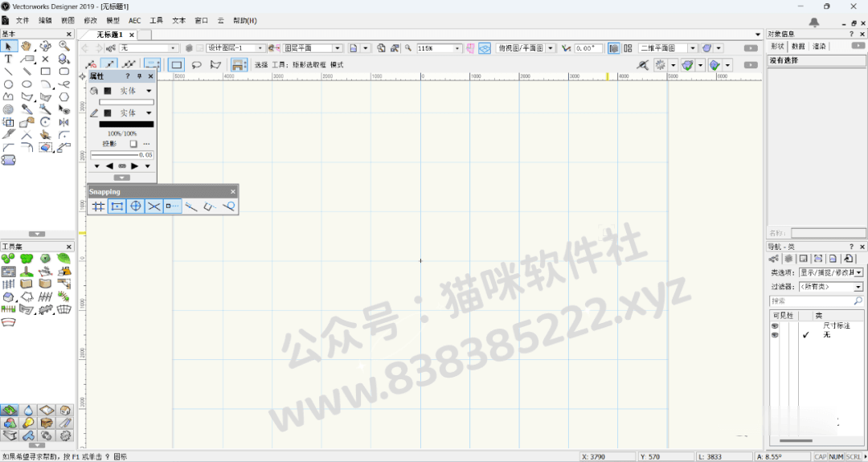Toggle Smart Edge snapping

click(x=210, y=206)
